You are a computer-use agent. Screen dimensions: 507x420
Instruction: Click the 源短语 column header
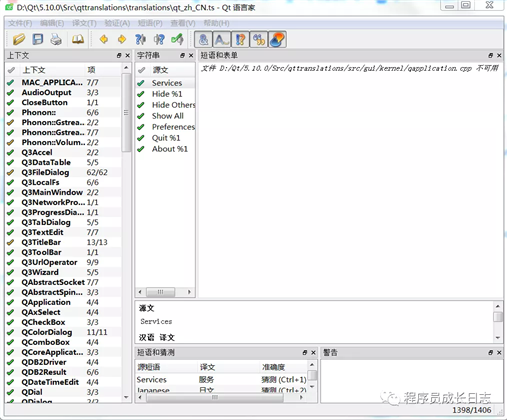166,367
